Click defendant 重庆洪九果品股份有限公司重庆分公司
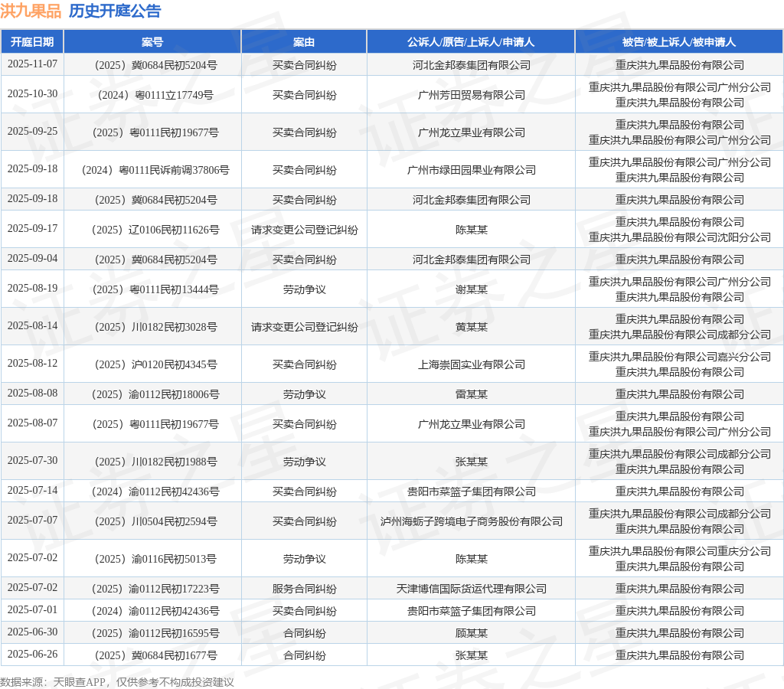Viewport: 784px width, 689px height. [x=679, y=551]
